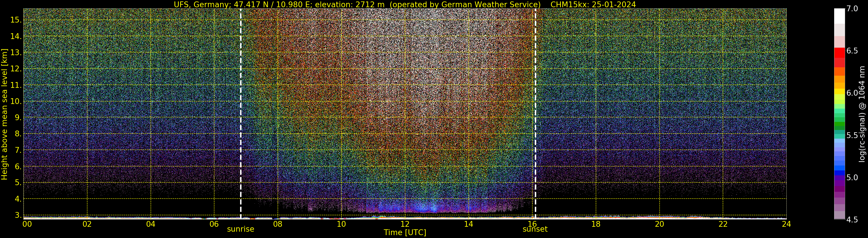The image size is (868, 238).
Task: Click the height axis tick '10.'
Action: 16,101
